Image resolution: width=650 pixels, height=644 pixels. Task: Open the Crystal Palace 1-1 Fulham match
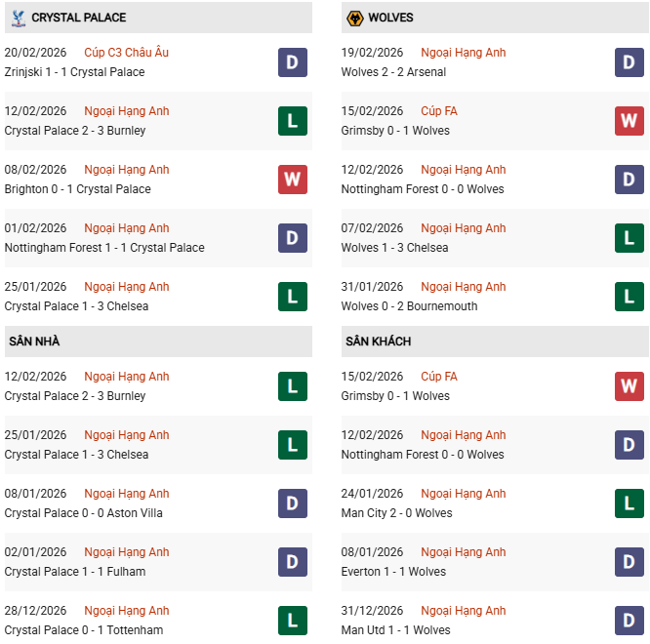(x=75, y=572)
